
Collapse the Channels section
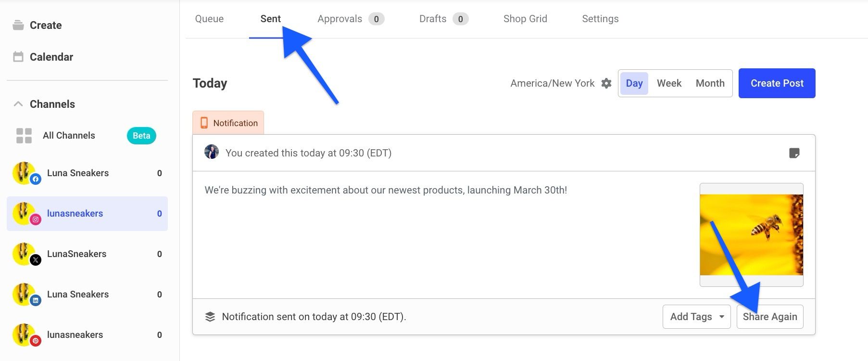tap(18, 103)
